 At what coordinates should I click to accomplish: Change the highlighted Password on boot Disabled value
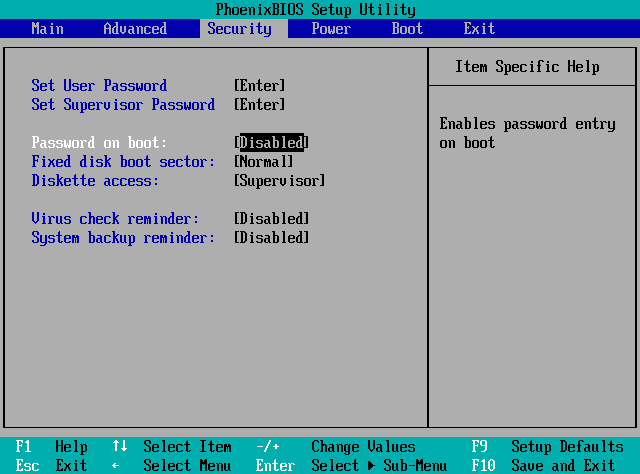coord(271,143)
